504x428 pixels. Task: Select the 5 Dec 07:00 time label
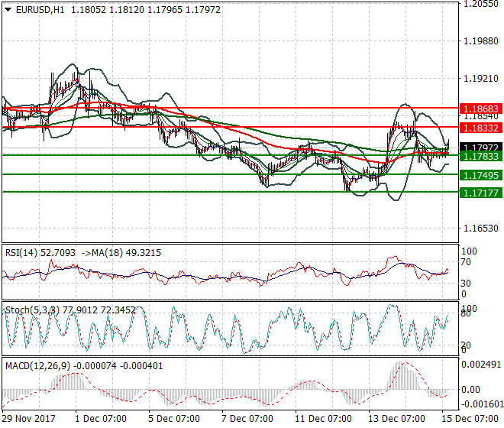pyautogui.click(x=174, y=419)
